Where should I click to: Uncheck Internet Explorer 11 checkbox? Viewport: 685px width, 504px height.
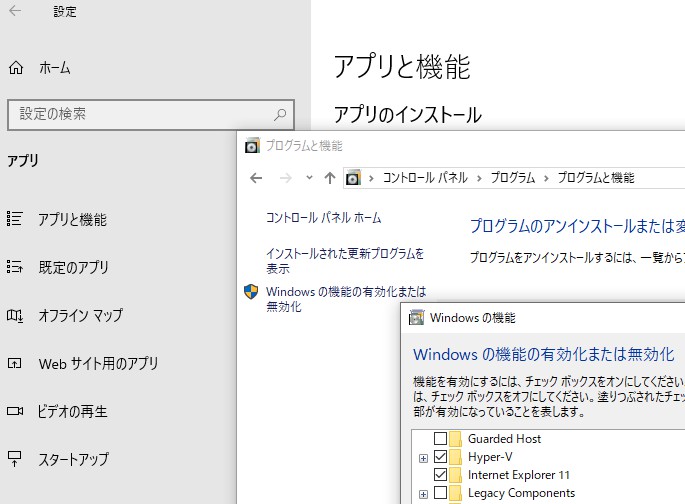tap(440, 474)
